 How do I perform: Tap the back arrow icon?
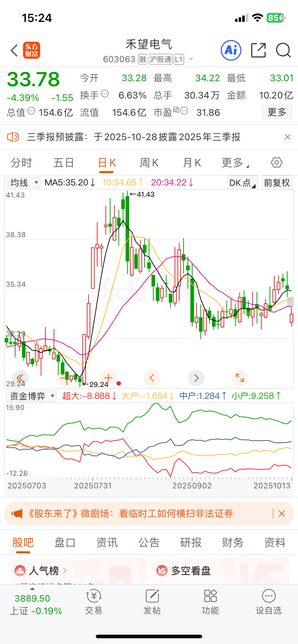pyautogui.click(x=14, y=50)
